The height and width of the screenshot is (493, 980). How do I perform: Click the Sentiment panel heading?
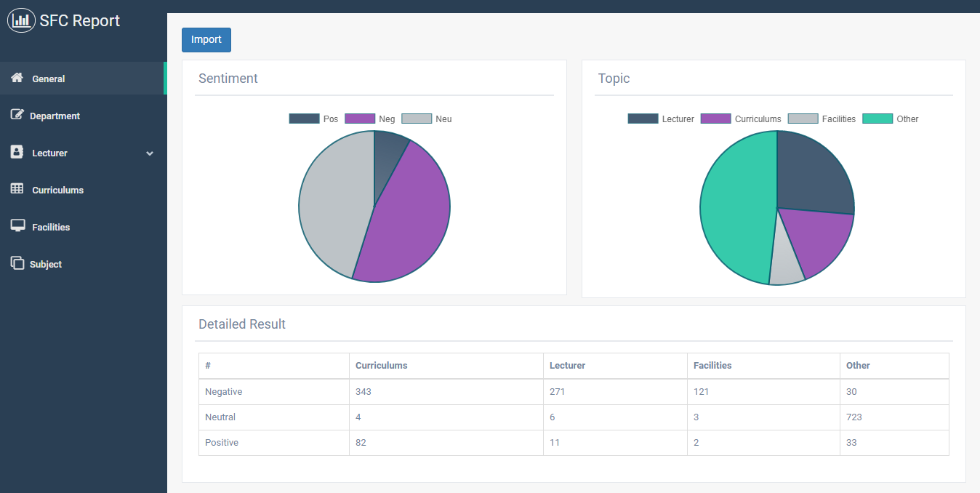click(x=228, y=79)
